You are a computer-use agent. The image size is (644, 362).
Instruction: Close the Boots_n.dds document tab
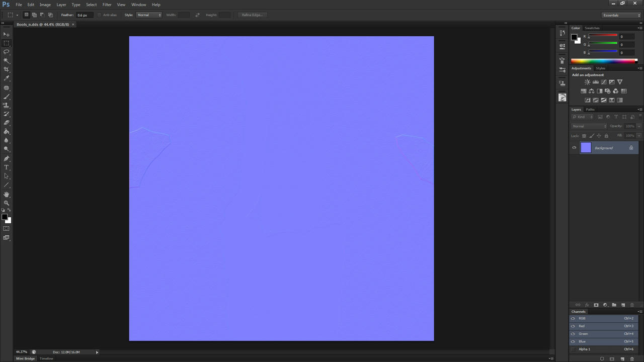tap(73, 24)
